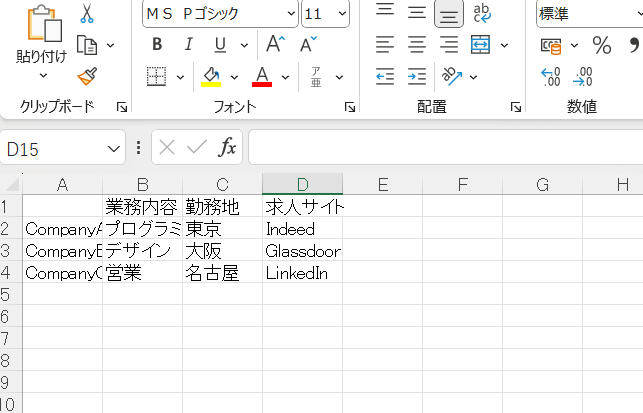This screenshot has height=413, width=643.
Task: Click the formula bar Cancel X icon
Action: point(166,147)
